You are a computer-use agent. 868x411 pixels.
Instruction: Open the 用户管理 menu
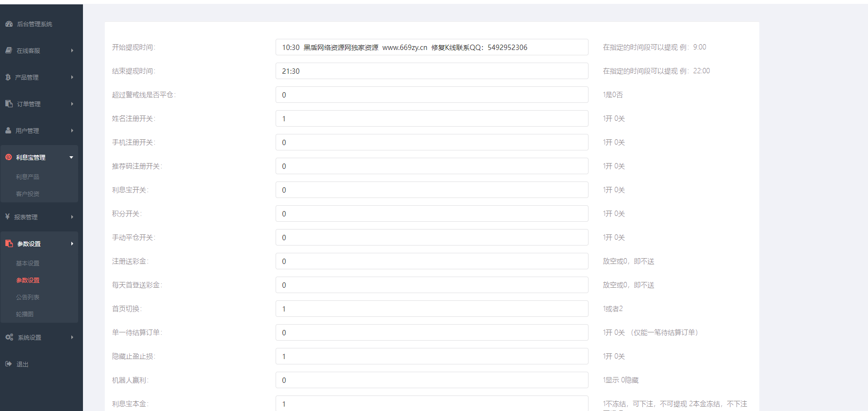[27, 131]
